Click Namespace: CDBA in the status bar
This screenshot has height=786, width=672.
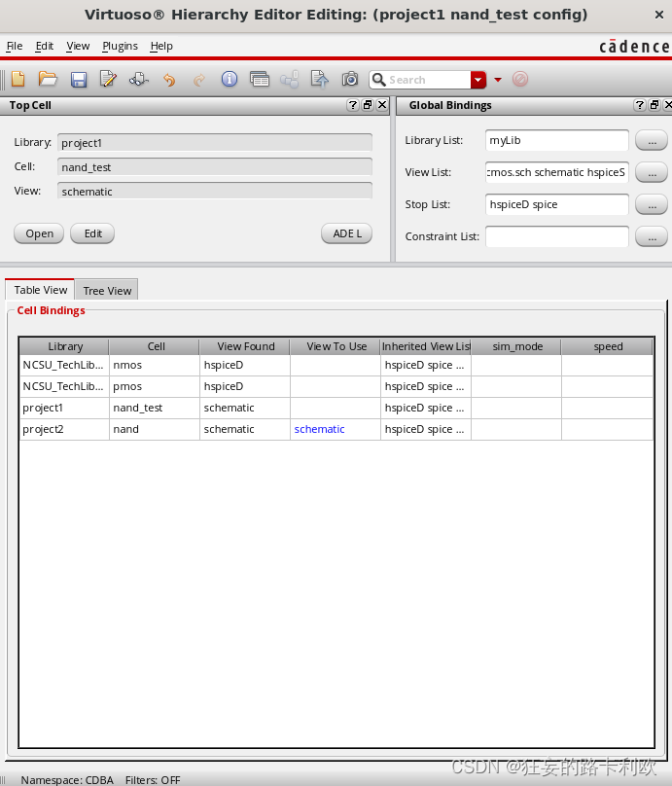pyautogui.click(x=67, y=780)
